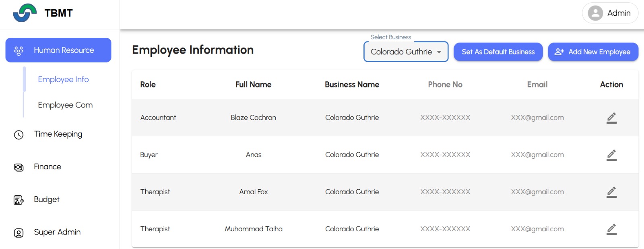
Task: Click the Full Name column header
Action: coord(253,85)
